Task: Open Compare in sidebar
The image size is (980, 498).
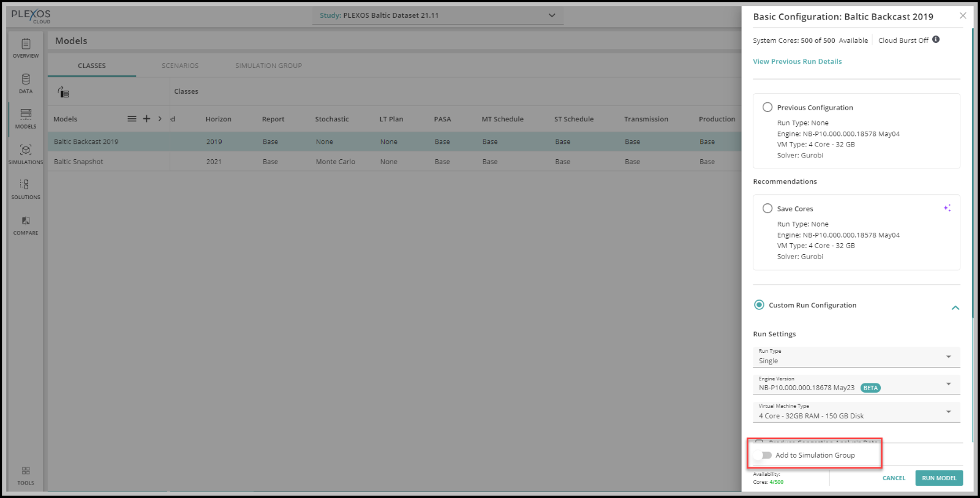Action: coord(26,225)
